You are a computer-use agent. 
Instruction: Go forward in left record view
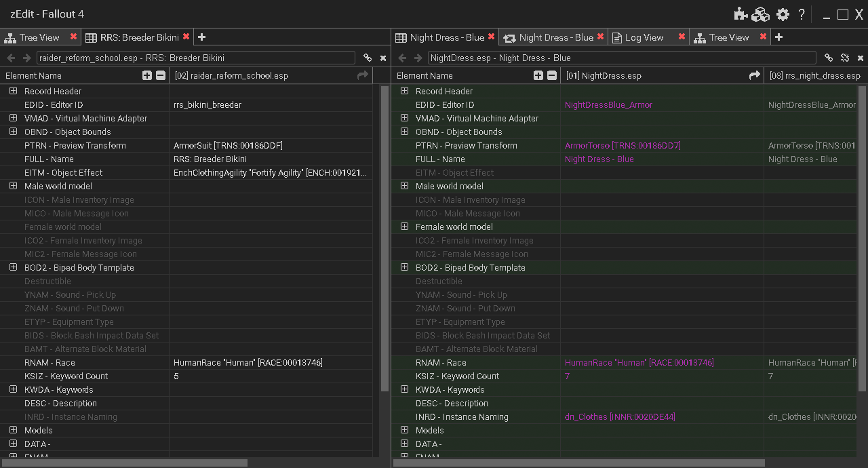26,58
